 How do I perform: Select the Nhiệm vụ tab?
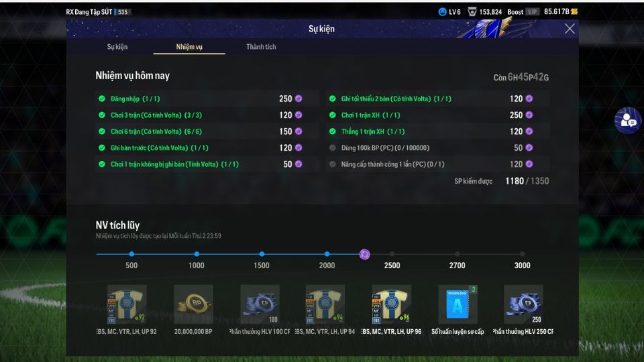189,47
